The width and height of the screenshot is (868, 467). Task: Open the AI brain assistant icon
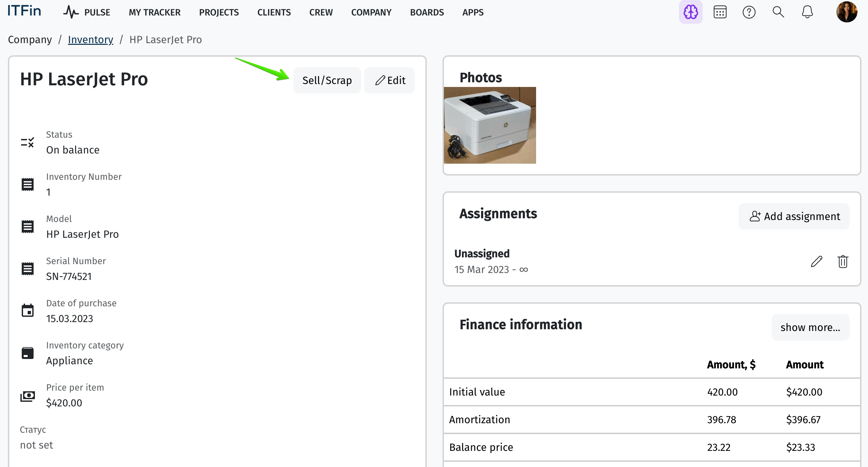[691, 13]
